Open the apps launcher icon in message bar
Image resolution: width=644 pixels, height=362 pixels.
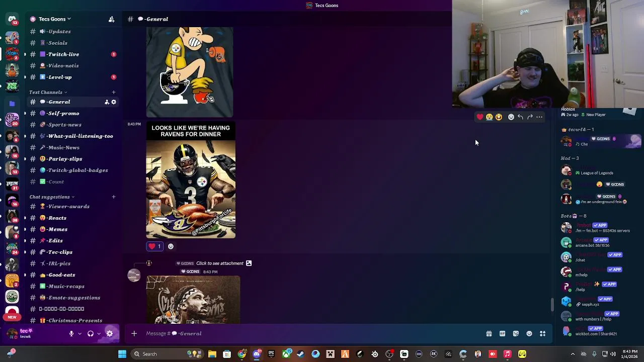pyautogui.click(x=543, y=333)
